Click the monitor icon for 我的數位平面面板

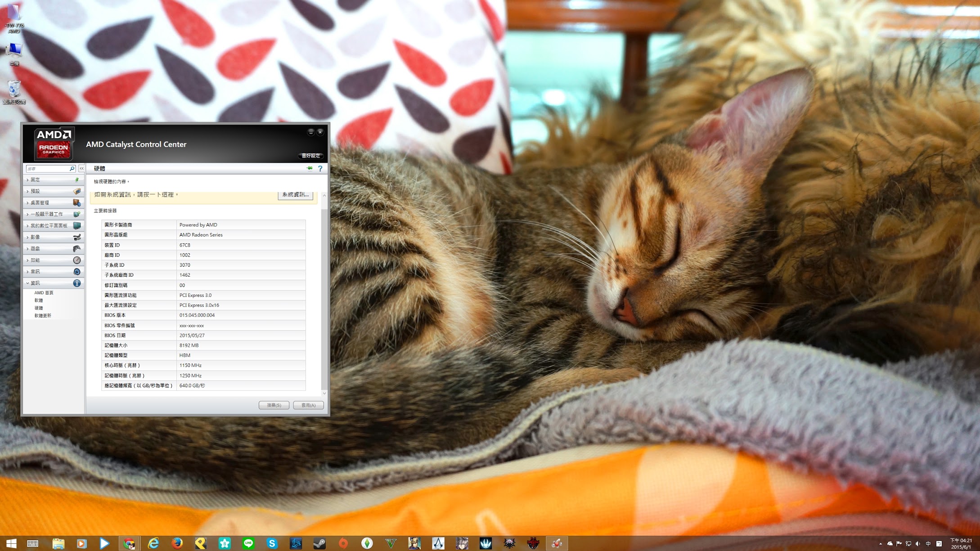pos(77,225)
